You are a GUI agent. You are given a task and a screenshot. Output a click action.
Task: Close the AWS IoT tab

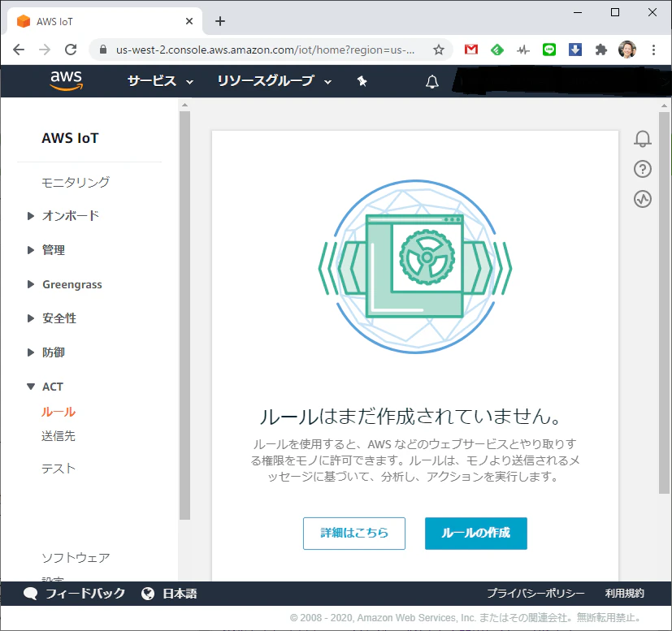point(189,21)
